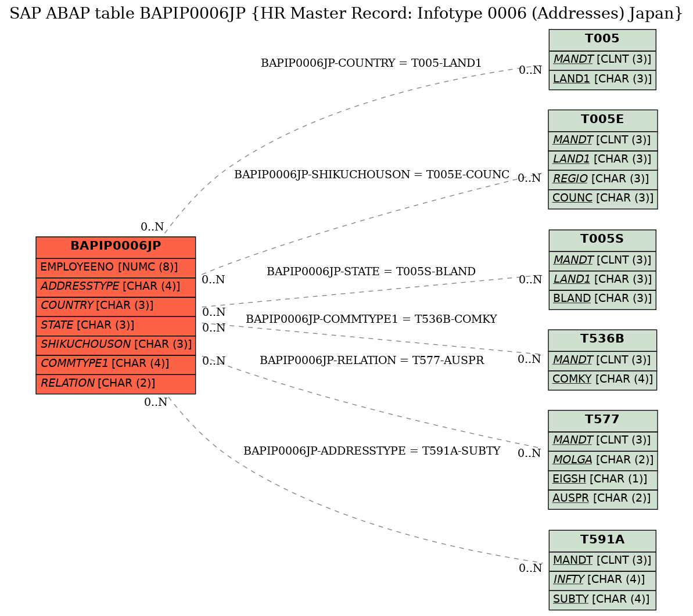Click the 0..N cardinality label beside T536B
This screenshot has width=693, height=616.
coord(529,359)
